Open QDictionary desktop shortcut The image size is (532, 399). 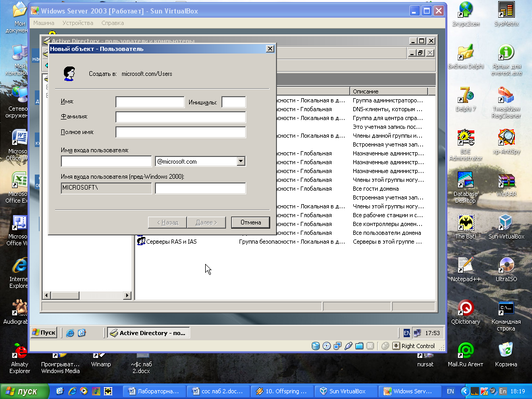pos(465,312)
